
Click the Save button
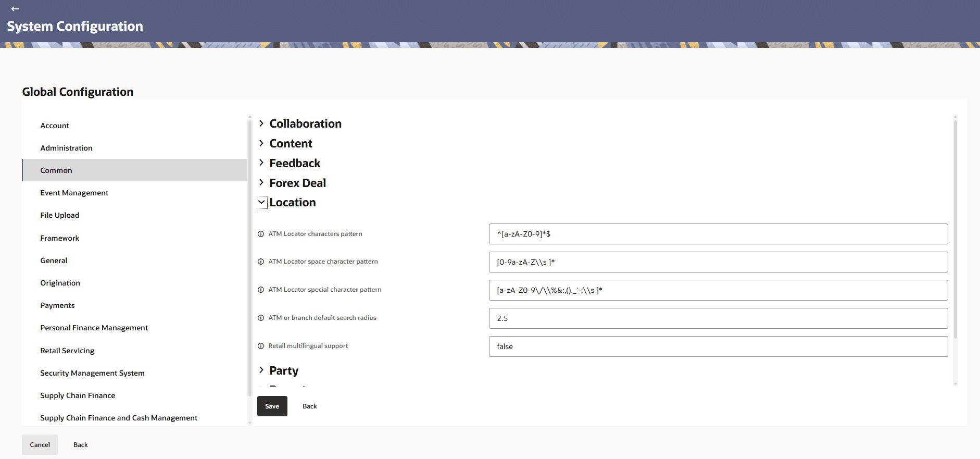(x=272, y=406)
